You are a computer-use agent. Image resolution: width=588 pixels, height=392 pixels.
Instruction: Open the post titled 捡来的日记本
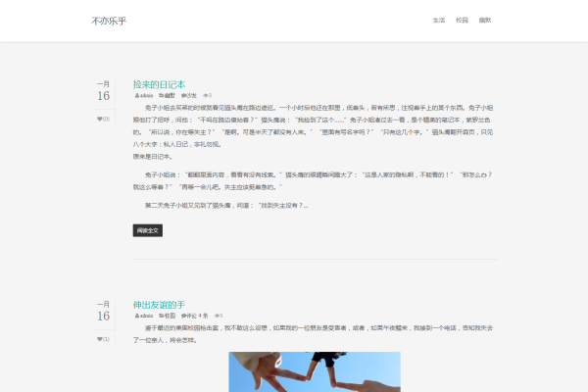pyautogui.click(x=159, y=84)
